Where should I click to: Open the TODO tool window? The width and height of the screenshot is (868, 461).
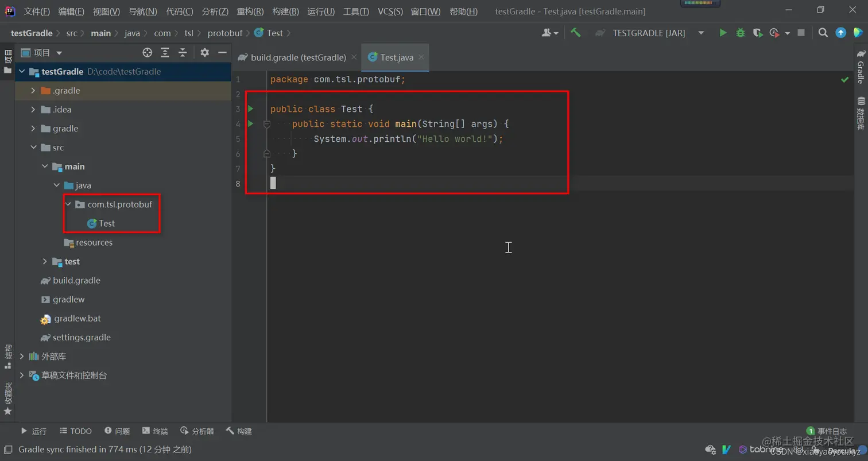pyautogui.click(x=75, y=431)
